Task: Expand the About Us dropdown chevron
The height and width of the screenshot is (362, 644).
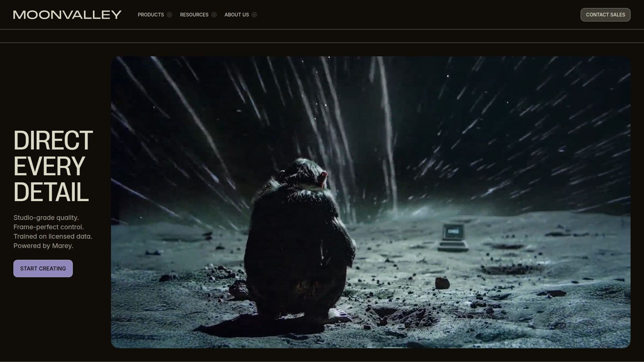Action: (254, 15)
